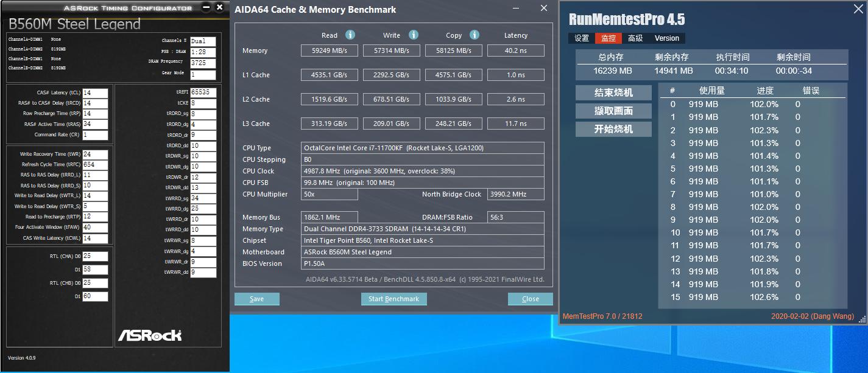Click the minimize icon on Timing Configurator titlebar
Viewport: 868px width, 373px height.
tap(206, 8)
